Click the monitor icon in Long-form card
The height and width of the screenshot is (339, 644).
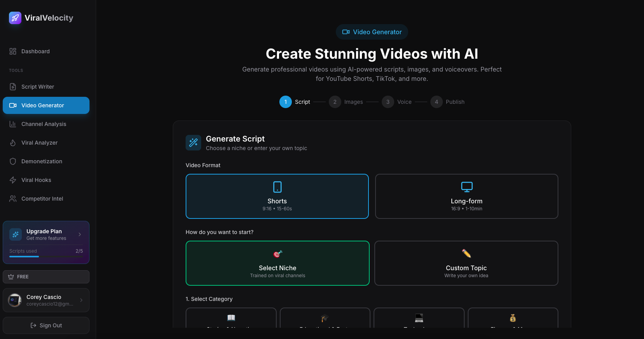point(467,187)
